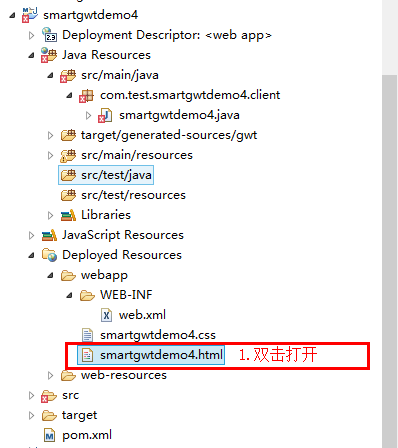Click the smartgwtdemo4.java file icon

tap(106, 115)
